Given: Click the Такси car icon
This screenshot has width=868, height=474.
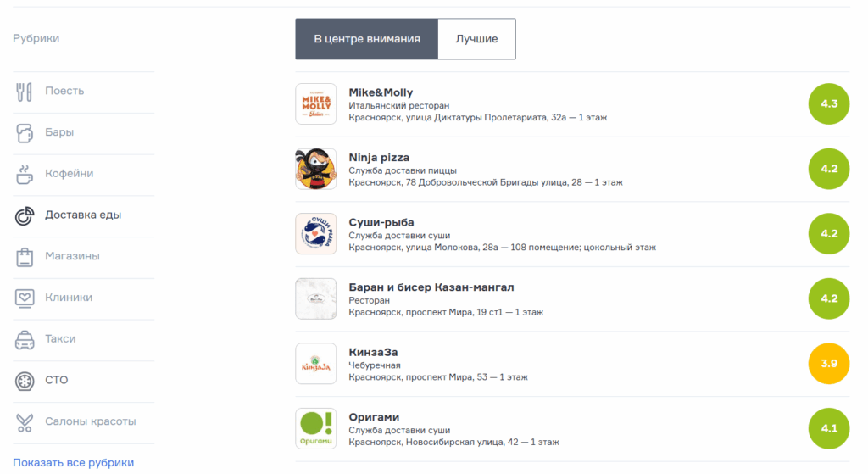Looking at the screenshot, I should [x=25, y=339].
